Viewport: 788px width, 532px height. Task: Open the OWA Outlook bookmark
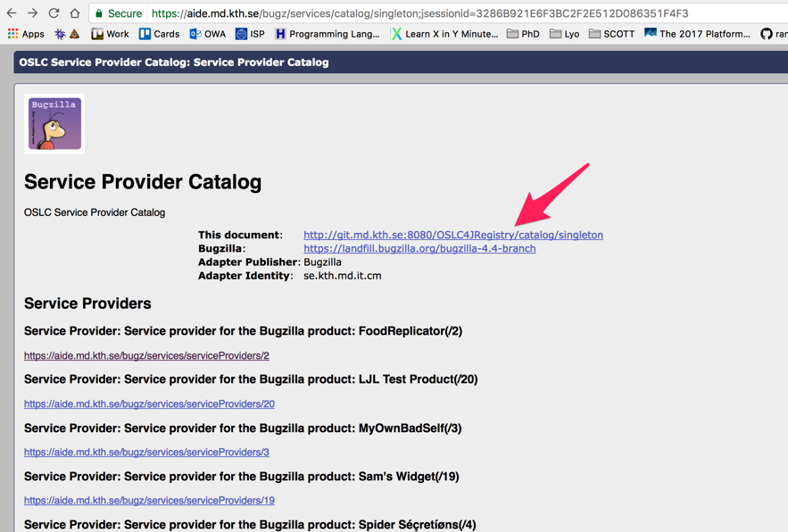click(x=207, y=34)
